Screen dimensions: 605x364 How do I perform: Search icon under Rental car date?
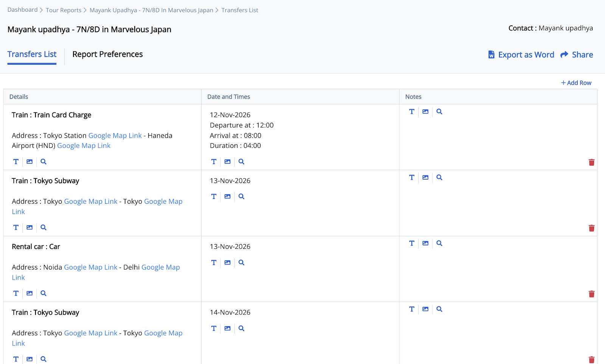[x=242, y=263]
